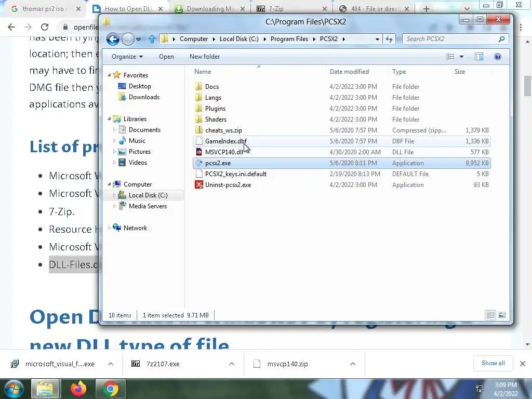Sort files by Type column header
The image size is (532, 399).
pyautogui.click(x=399, y=72)
